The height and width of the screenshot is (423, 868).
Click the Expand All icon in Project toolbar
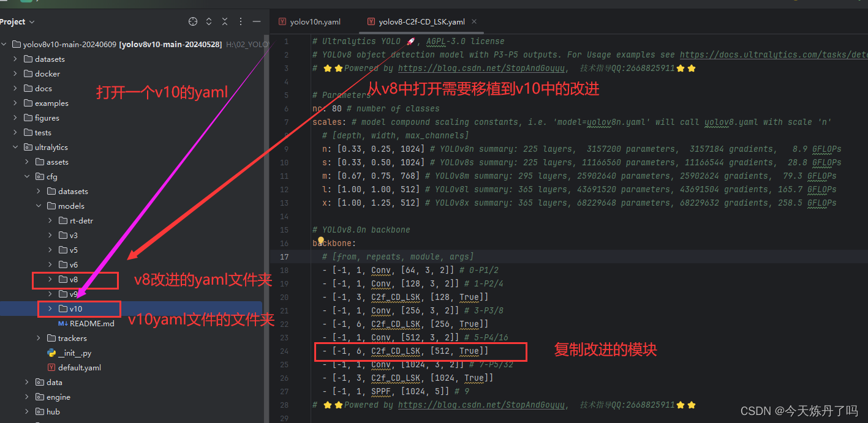tap(208, 21)
